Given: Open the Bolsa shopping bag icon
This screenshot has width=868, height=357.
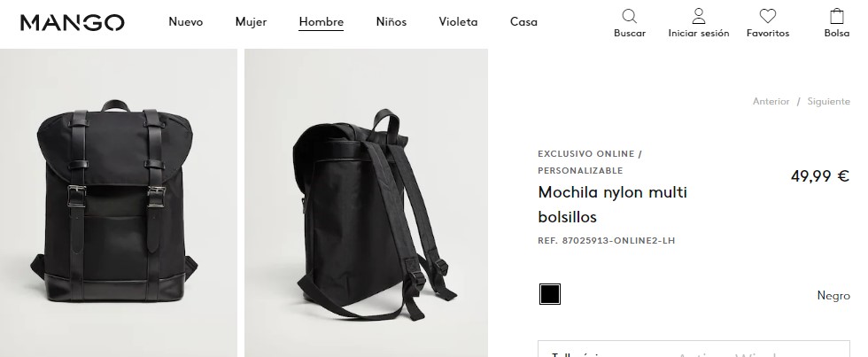Looking at the screenshot, I should (836, 16).
